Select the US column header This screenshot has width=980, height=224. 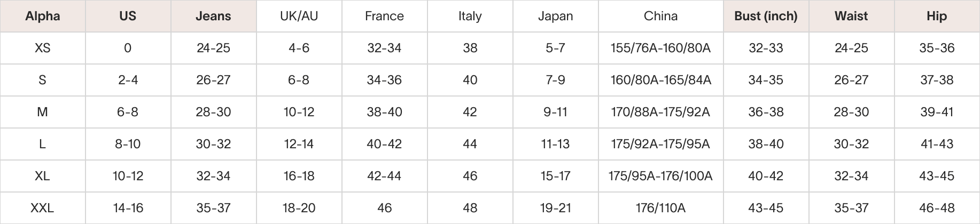[128, 16]
